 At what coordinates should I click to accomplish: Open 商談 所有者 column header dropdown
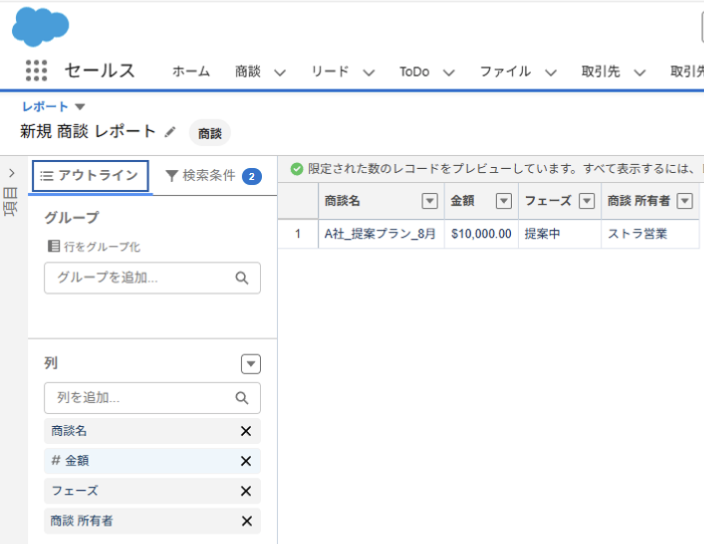click(x=685, y=201)
